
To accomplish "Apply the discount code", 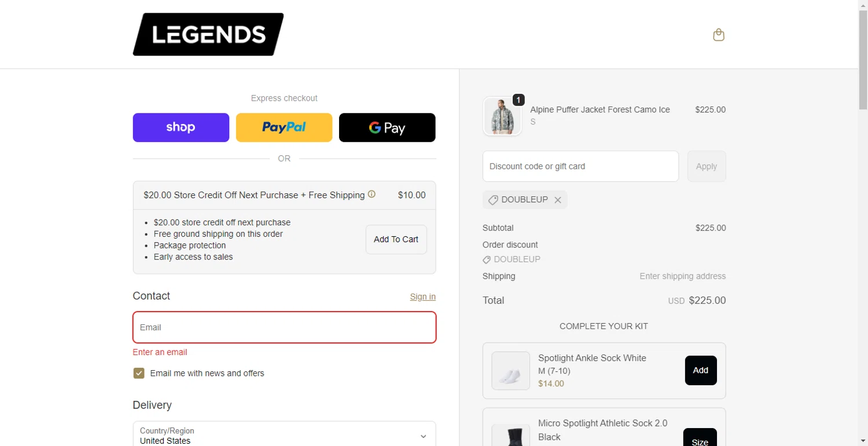I will pos(706,166).
